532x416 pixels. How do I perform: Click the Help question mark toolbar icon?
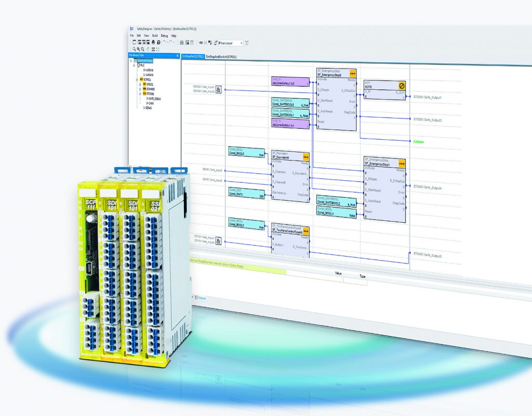158,42
